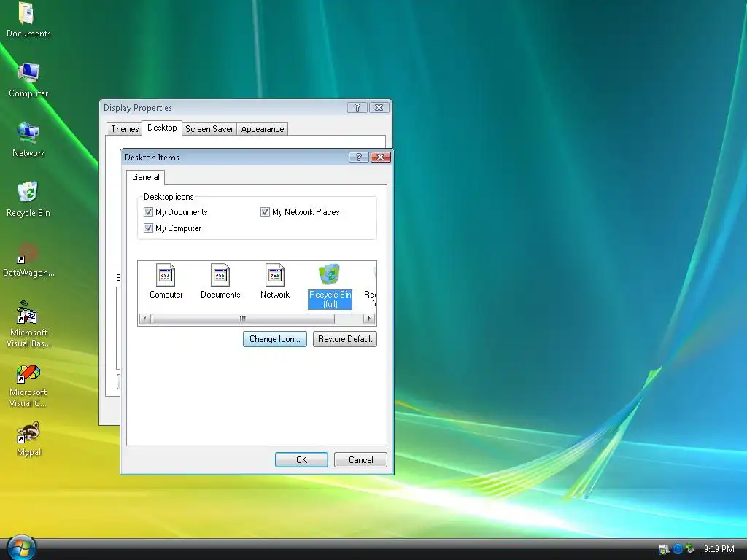Viewport: 747px width, 560px height.
Task: Close the Desktop Items dialog with the red X
Action: (381, 157)
